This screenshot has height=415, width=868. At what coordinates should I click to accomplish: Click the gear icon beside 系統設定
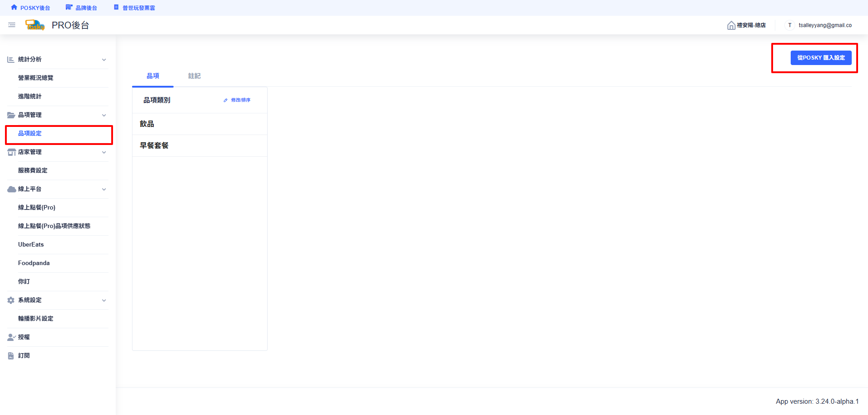(11, 300)
